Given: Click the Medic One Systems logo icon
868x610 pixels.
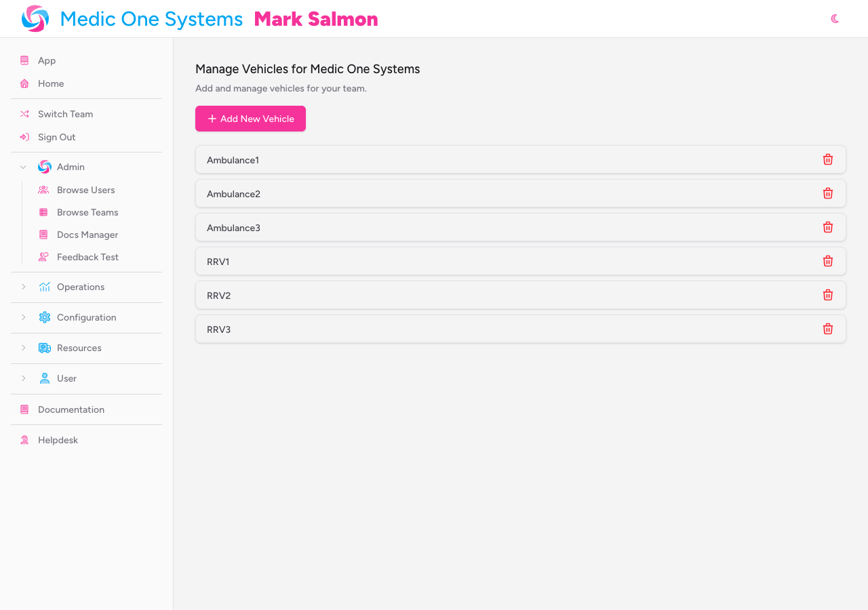Looking at the screenshot, I should tap(35, 19).
